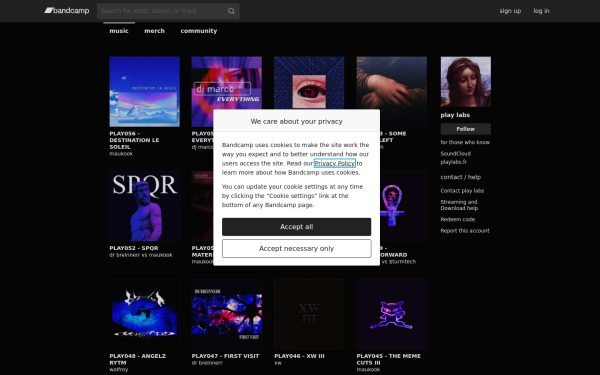Open Streaming and Download help
Viewport: 600px width, 375px height.
[x=459, y=205]
